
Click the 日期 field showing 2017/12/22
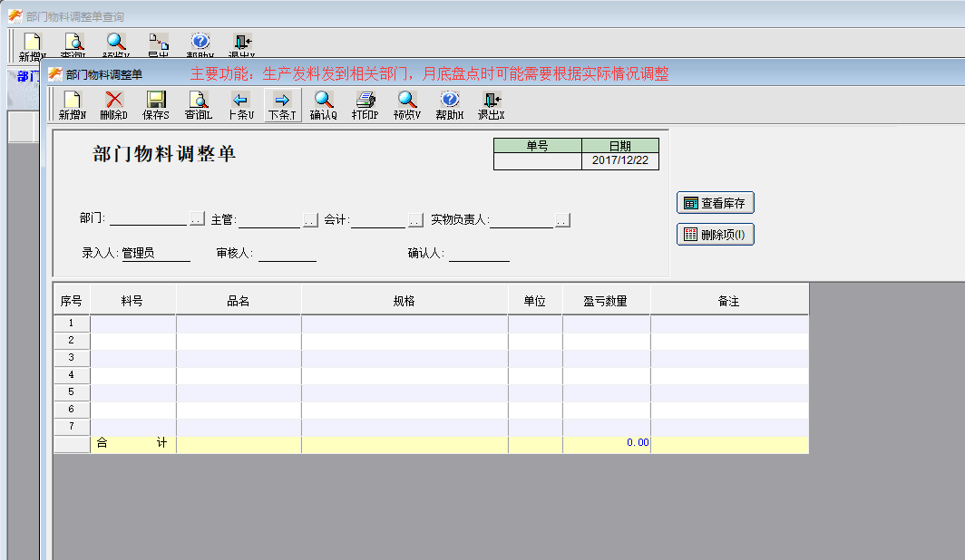click(619, 161)
